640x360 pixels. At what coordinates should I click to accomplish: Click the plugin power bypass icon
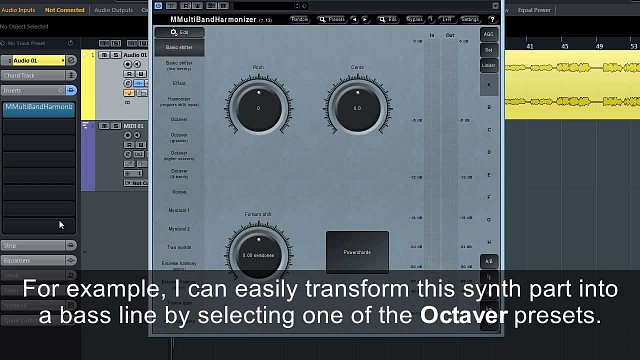point(158,6)
